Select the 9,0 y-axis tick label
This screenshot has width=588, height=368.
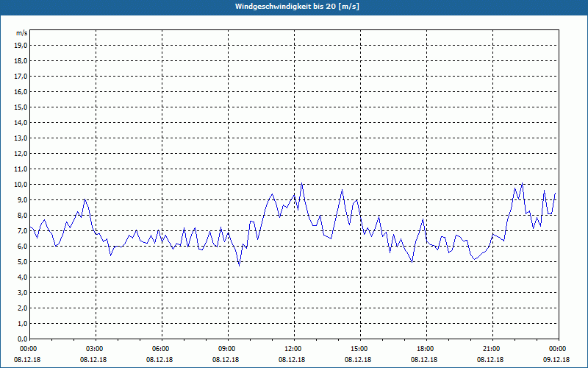click(x=23, y=199)
